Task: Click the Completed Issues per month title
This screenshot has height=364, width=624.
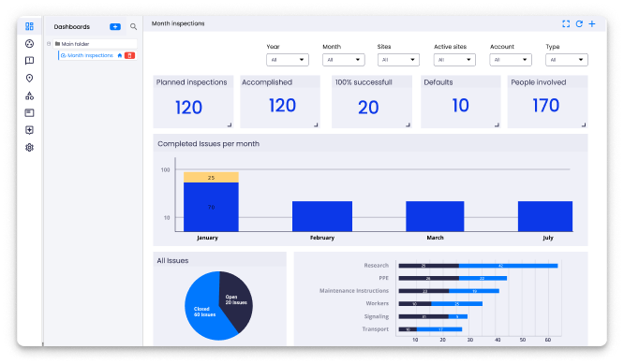Action: tap(208, 144)
